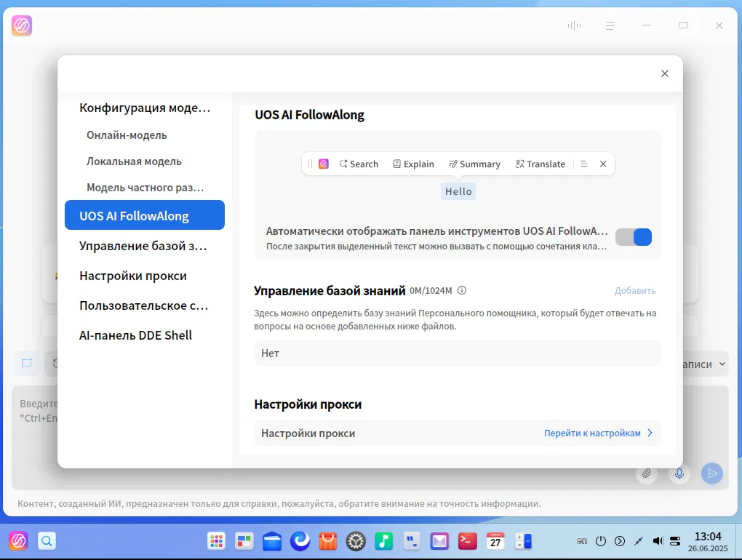Click the UOS AI logo in title bar
The width and height of the screenshot is (742, 560).
(x=22, y=25)
